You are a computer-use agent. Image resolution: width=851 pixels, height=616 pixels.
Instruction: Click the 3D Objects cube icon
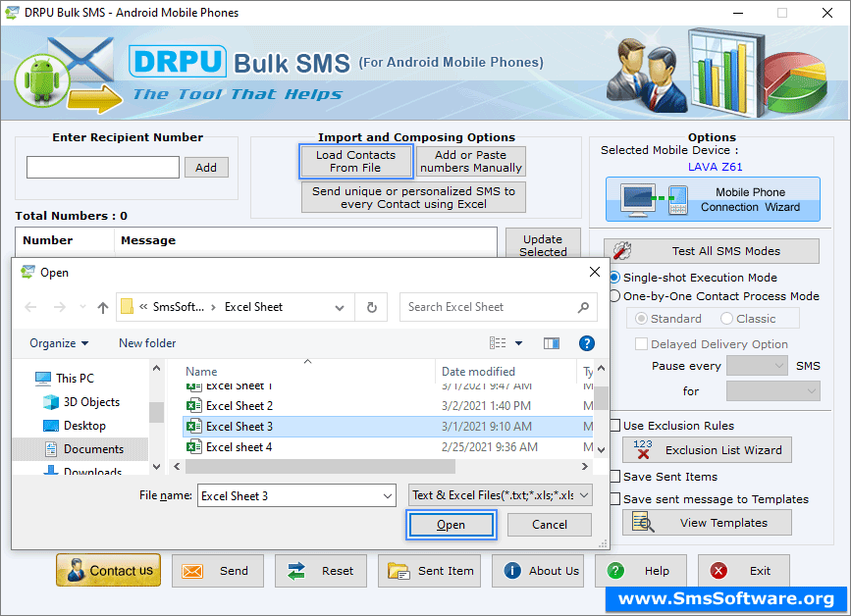click(51, 402)
